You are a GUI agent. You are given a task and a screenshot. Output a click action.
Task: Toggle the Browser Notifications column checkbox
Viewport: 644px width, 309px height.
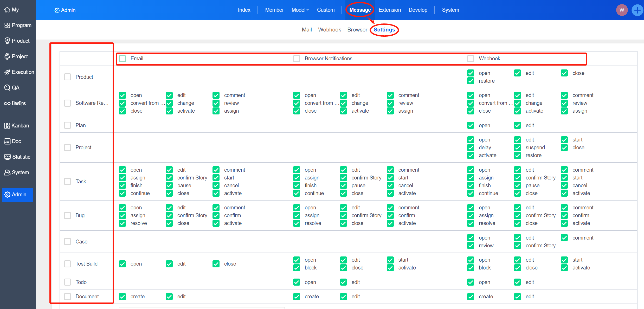click(x=297, y=59)
